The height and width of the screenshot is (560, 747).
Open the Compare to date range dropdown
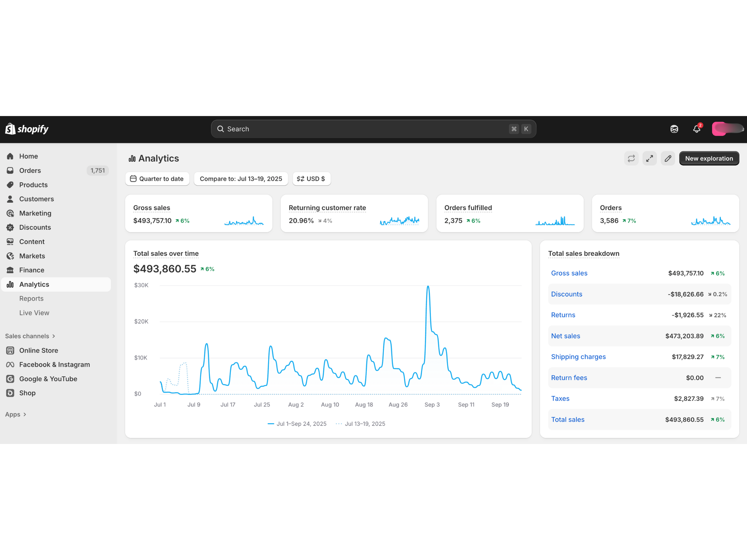pos(241,179)
